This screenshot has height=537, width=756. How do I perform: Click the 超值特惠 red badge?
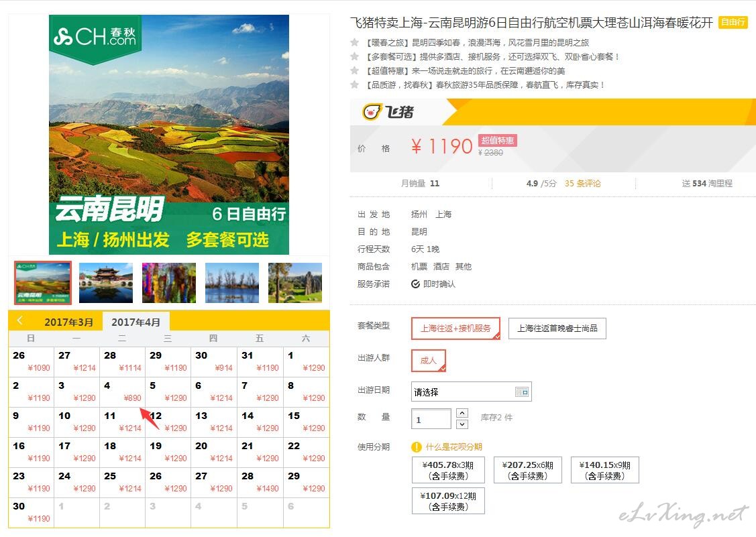coord(498,140)
